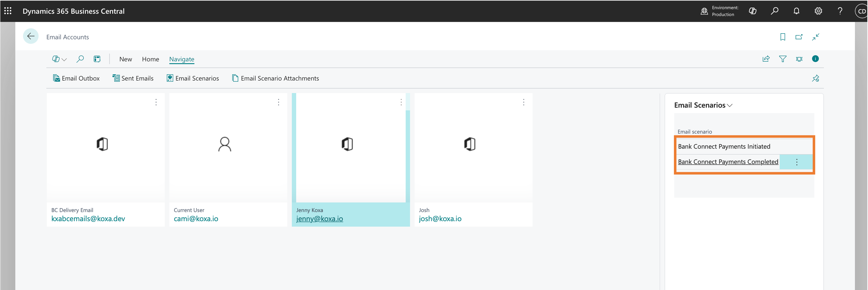Open the filter pane funnel icon

[783, 59]
